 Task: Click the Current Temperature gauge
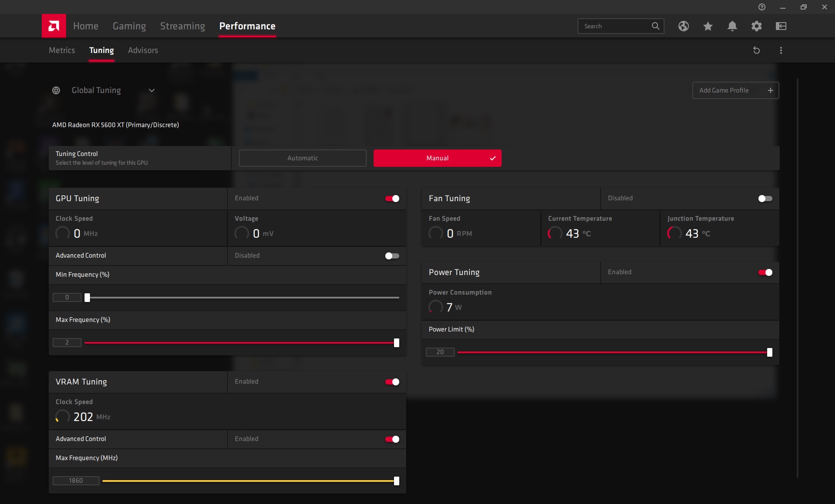(555, 233)
